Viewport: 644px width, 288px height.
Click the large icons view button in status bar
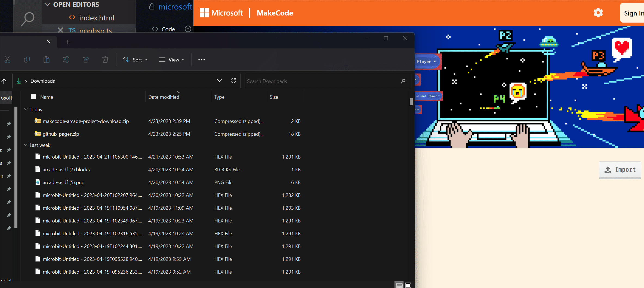(x=408, y=285)
